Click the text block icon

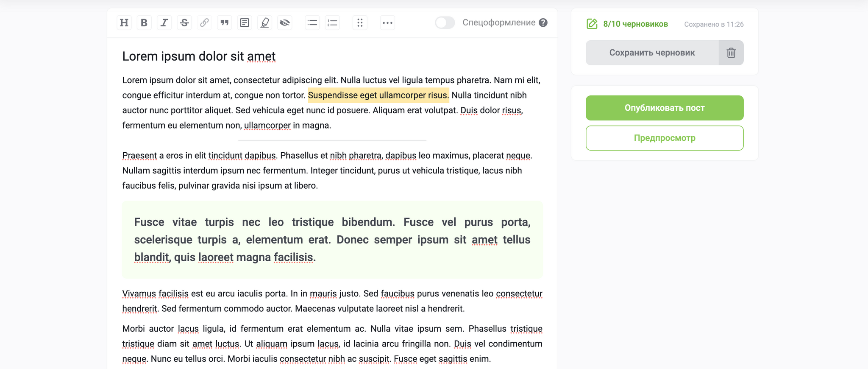(x=245, y=23)
